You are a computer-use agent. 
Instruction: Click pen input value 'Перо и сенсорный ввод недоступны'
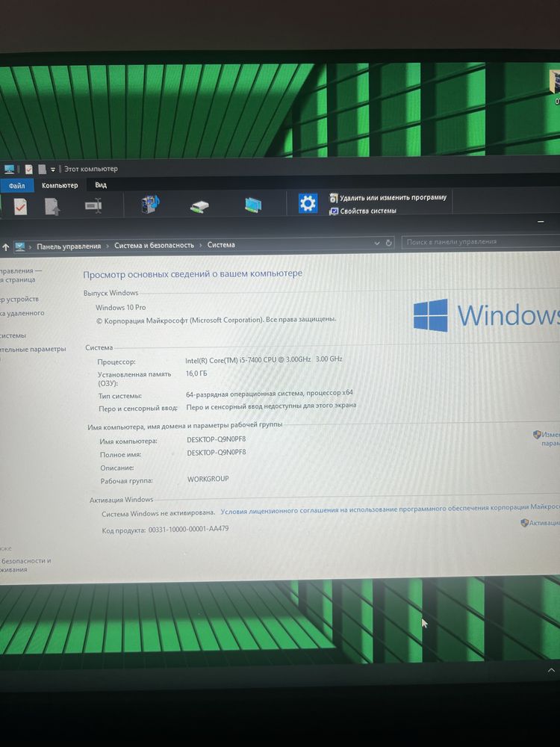coord(271,406)
